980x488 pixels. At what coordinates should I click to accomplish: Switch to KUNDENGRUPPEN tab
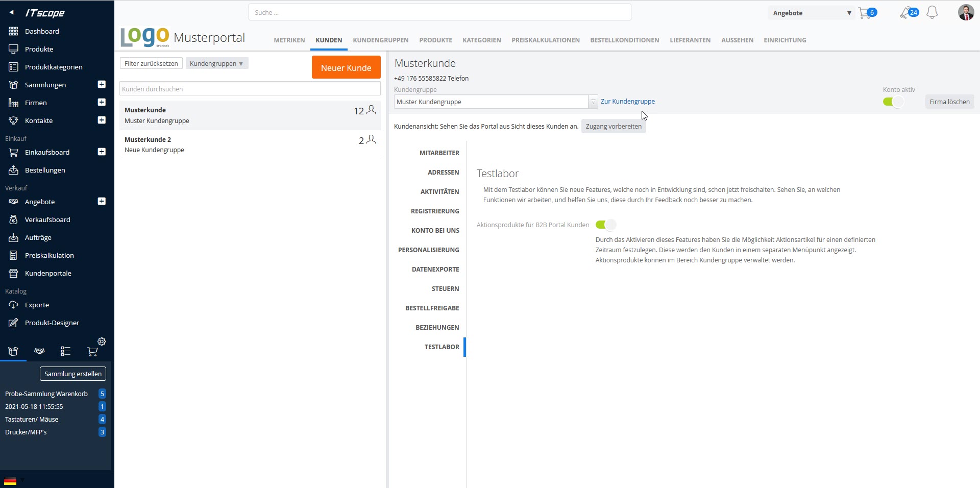click(380, 40)
